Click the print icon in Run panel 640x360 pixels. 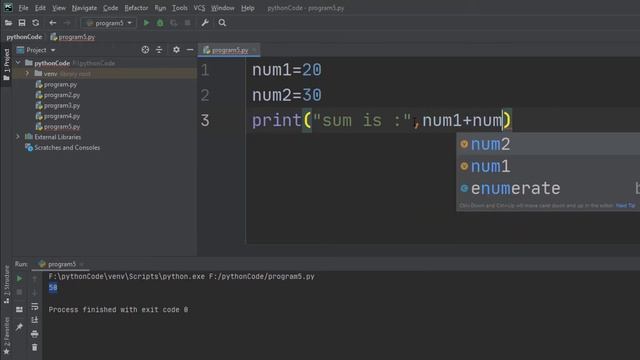(35, 334)
